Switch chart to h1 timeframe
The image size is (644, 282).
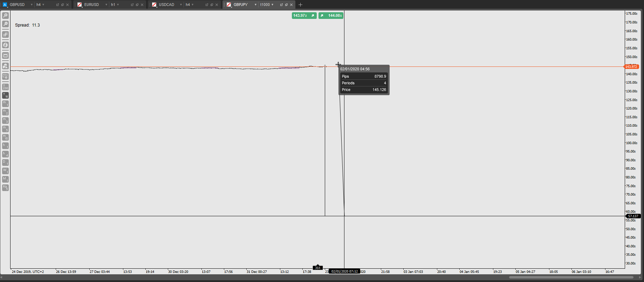click(5, 146)
